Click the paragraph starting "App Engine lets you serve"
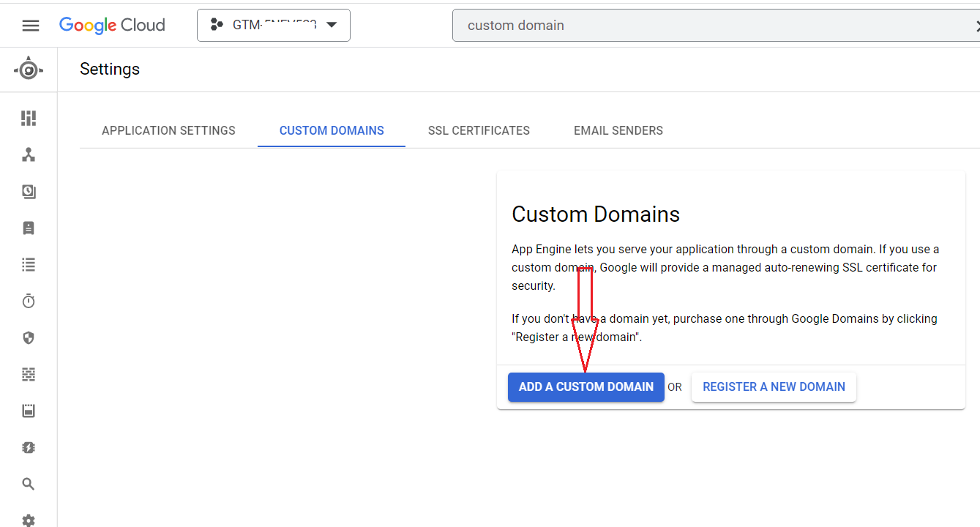Screen dimensions: 980x527 point(725,268)
